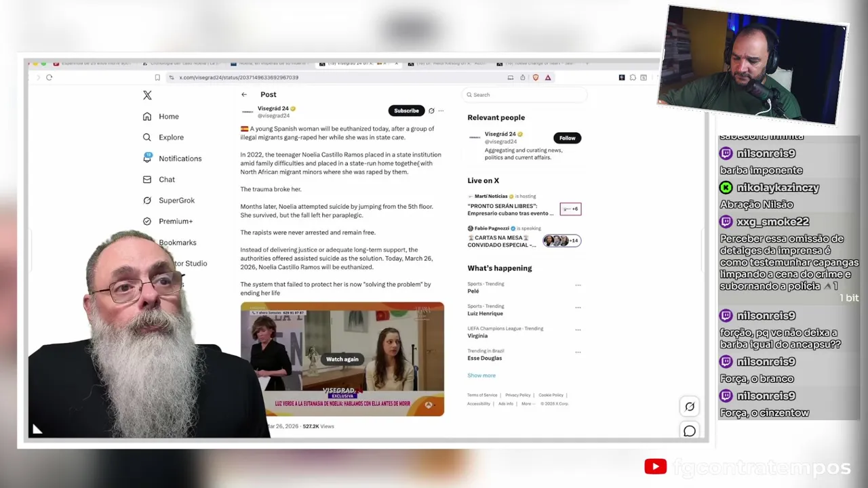868x488 pixels.
Task: Click the X logo in the sidebar
Action: [147, 96]
